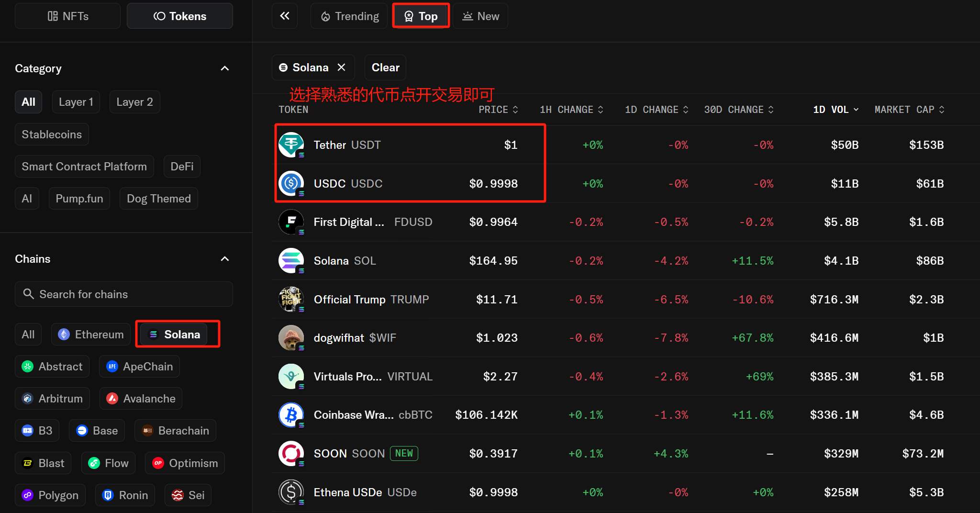Click the First Digital FDUSD logo
980x513 pixels.
291,222
